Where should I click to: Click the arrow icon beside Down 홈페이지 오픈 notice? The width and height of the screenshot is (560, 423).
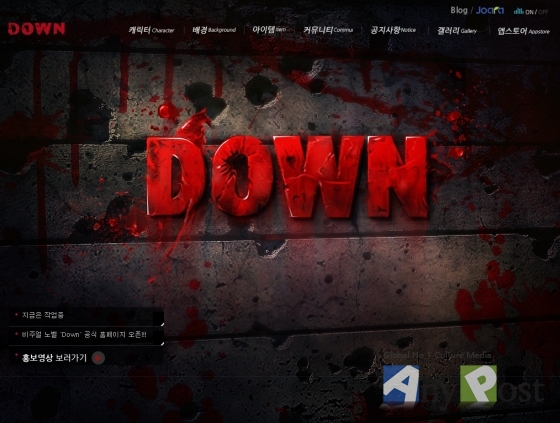(x=162, y=343)
